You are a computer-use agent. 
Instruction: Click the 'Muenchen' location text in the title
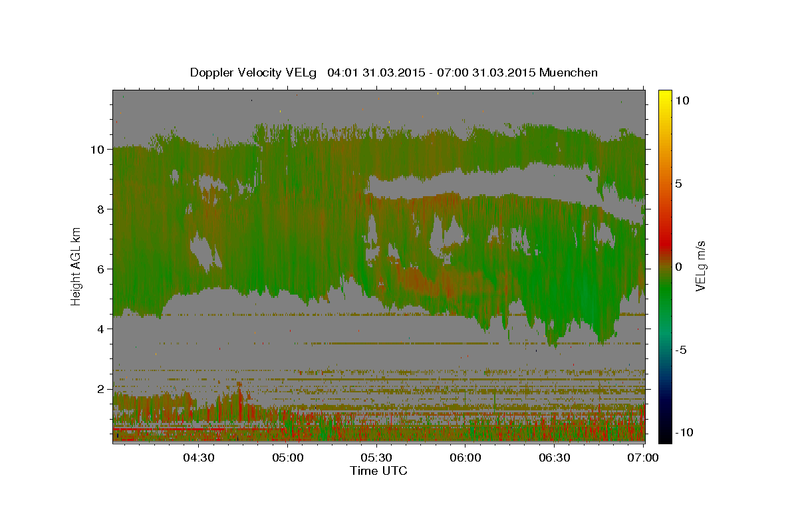[569, 72]
